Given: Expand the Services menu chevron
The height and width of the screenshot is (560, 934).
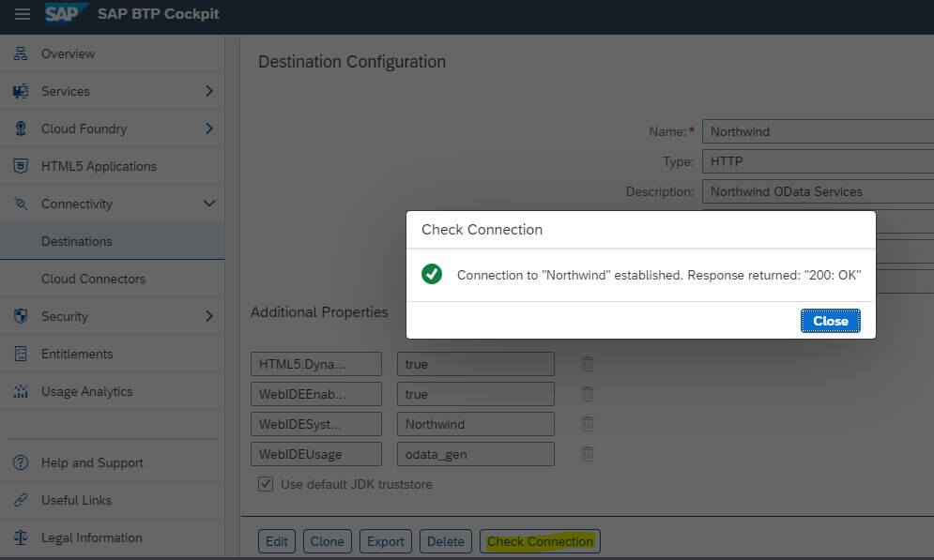Looking at the screenshot, I should point(208,91).
